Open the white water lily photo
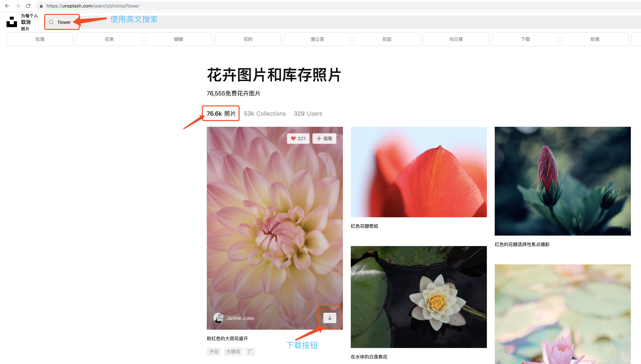This screenshot has width=641, height=364. 418,297
